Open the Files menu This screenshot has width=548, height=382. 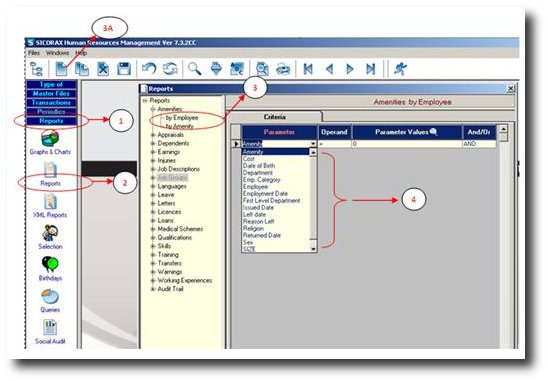click(x=34, y=53)
